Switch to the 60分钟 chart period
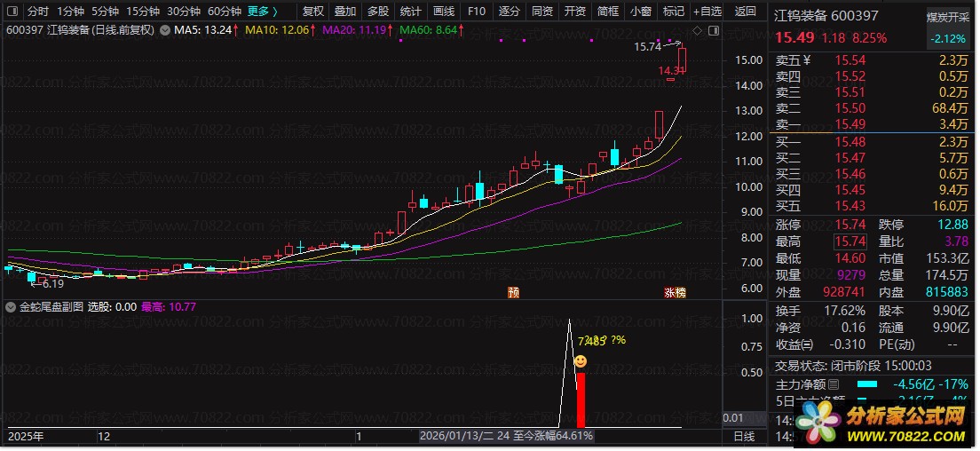 [224, 12]
